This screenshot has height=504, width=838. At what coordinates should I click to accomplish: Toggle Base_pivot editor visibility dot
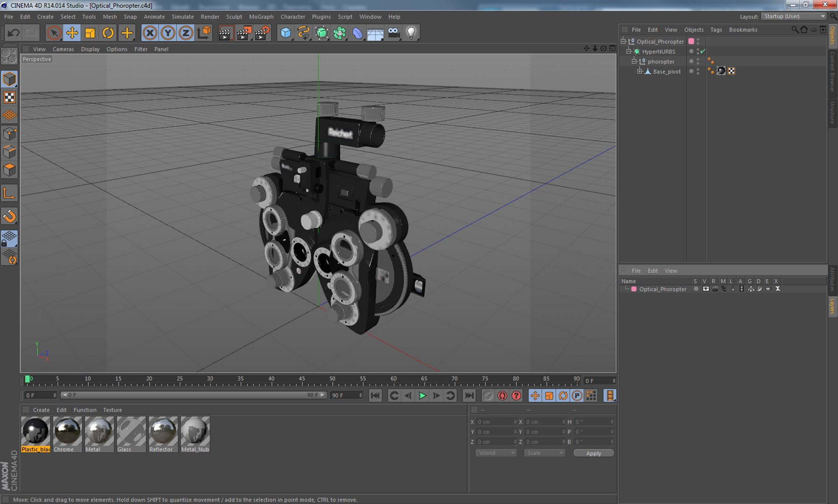coord(698,70)
